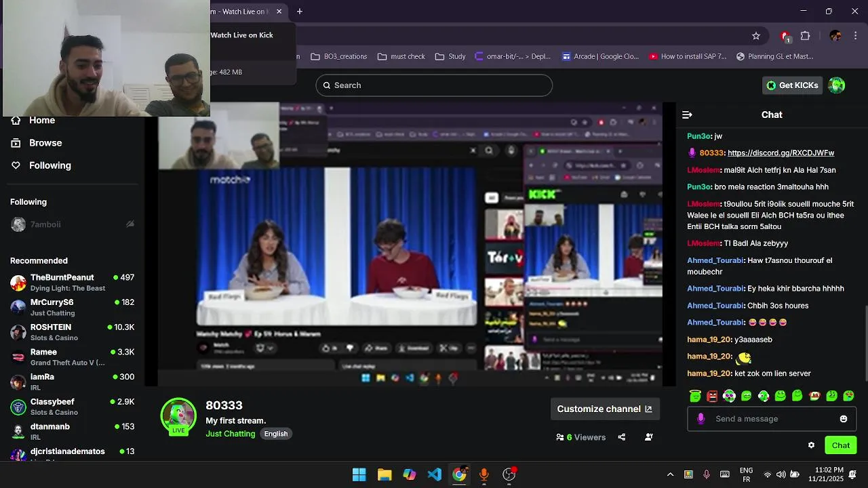The height and width of the screenshot is (488, 868).
Task: Open Arcade Google Cloud bookmark
Action: [600, 56]
